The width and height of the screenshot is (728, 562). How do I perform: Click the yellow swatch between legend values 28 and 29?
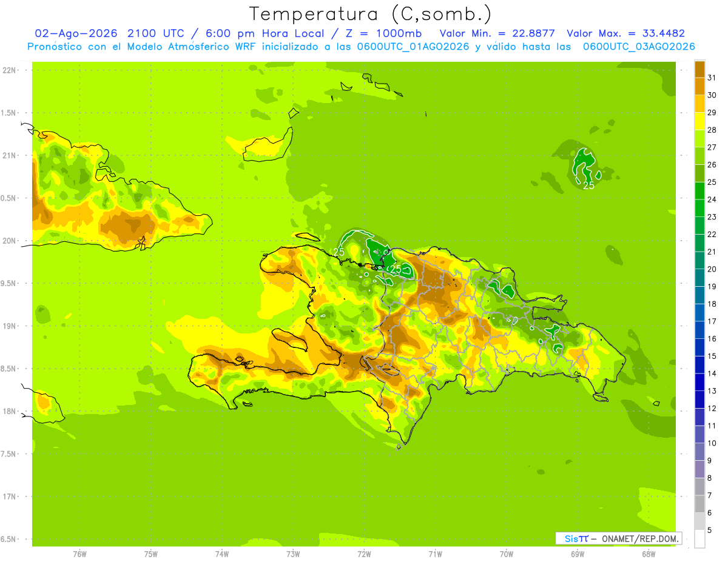click(x=699, y=121)
